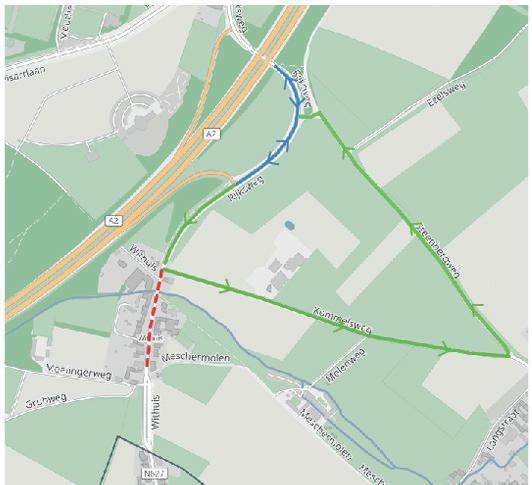This screenshot has height=485, width=532.
Task: Click the N627 road shield at bottom
Action: click(153, 473)
